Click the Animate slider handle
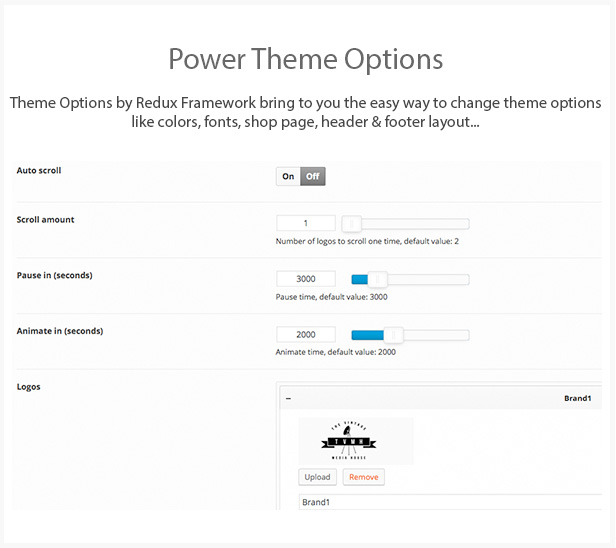616x548 pixels. pyautogui.click(x=394, y=335)
